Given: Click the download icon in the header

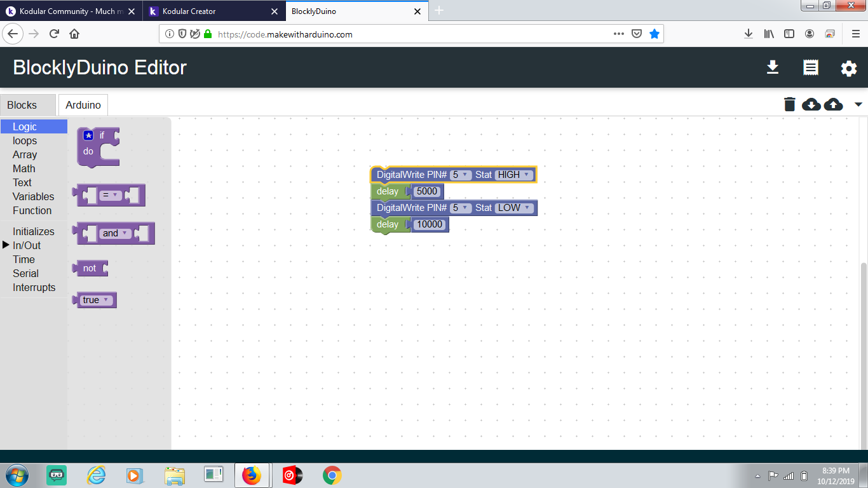Looking at the screenshot, I should point(773,67).
